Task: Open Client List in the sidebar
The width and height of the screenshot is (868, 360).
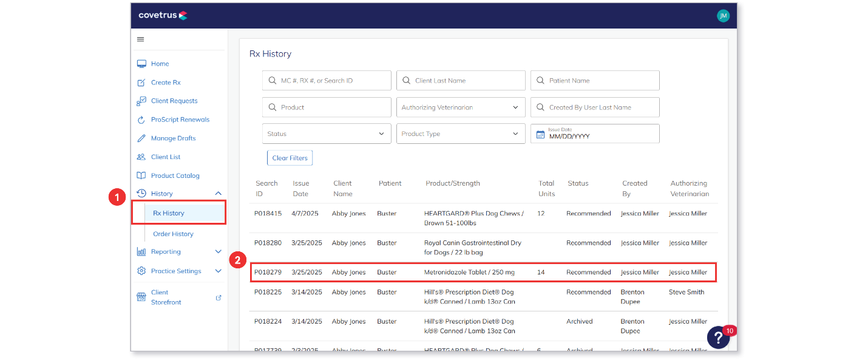Action: 166,157
